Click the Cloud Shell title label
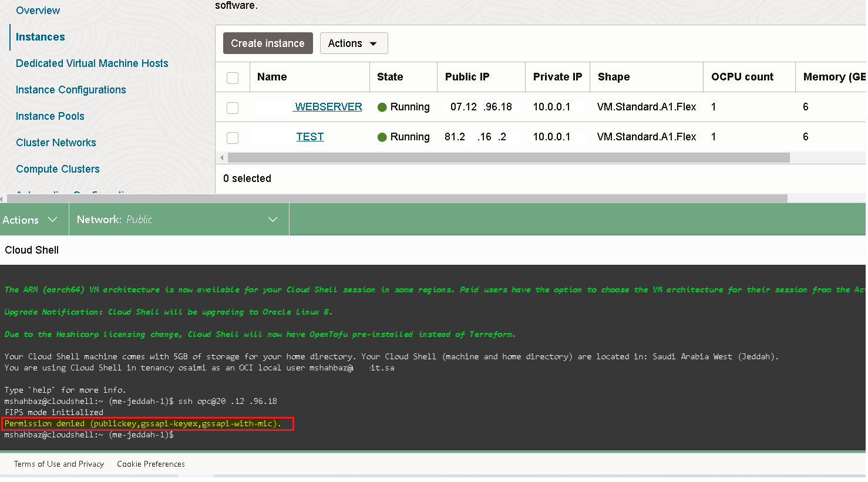 [32, 250]
